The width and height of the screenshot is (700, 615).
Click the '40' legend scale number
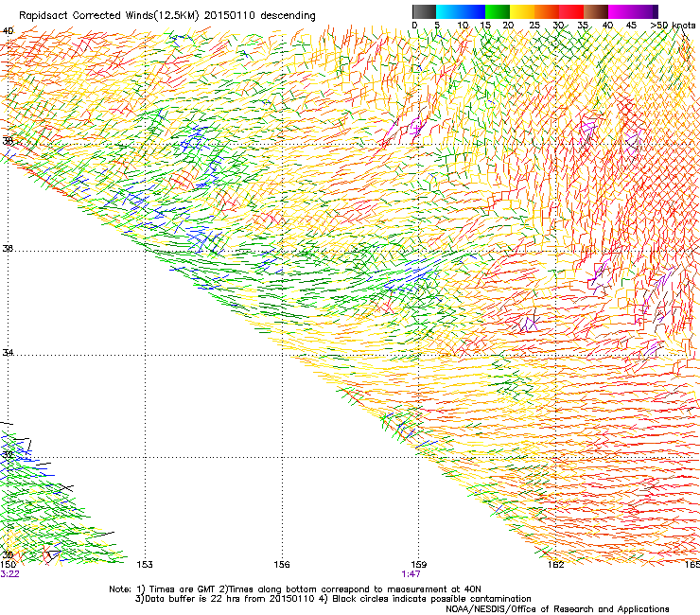(607, 25)
